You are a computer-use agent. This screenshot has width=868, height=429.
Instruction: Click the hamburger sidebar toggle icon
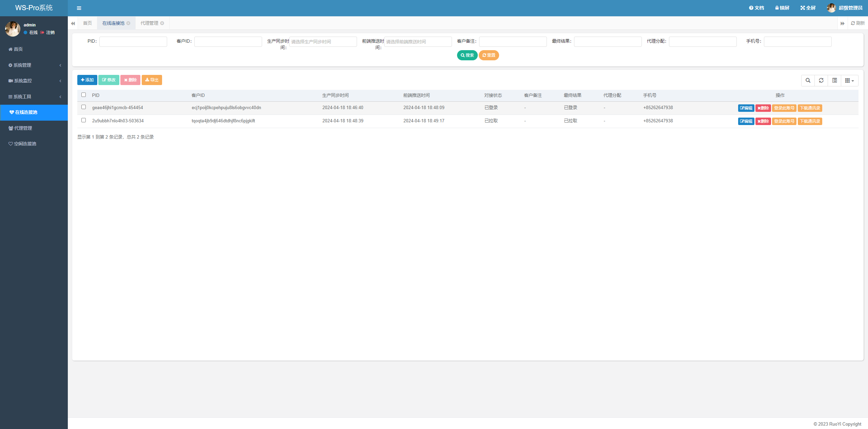(79, 8)
